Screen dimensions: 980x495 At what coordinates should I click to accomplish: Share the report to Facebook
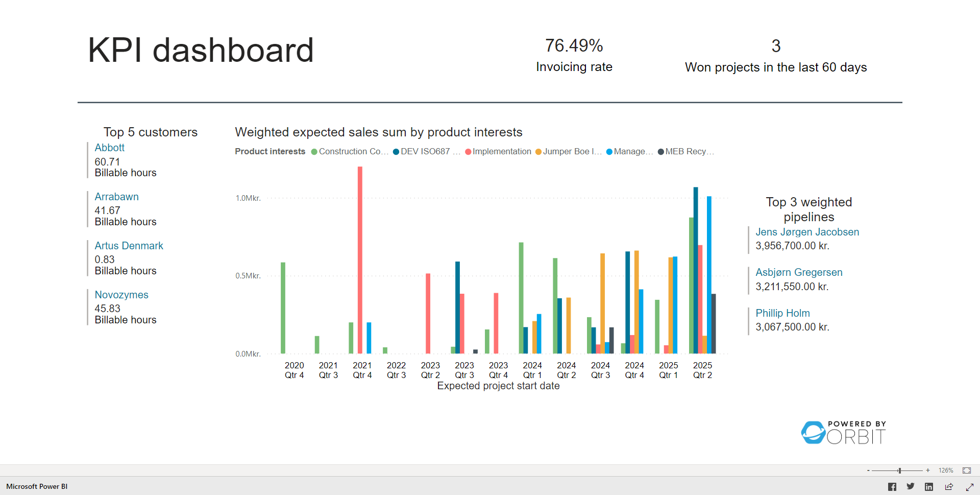[892, 486]
